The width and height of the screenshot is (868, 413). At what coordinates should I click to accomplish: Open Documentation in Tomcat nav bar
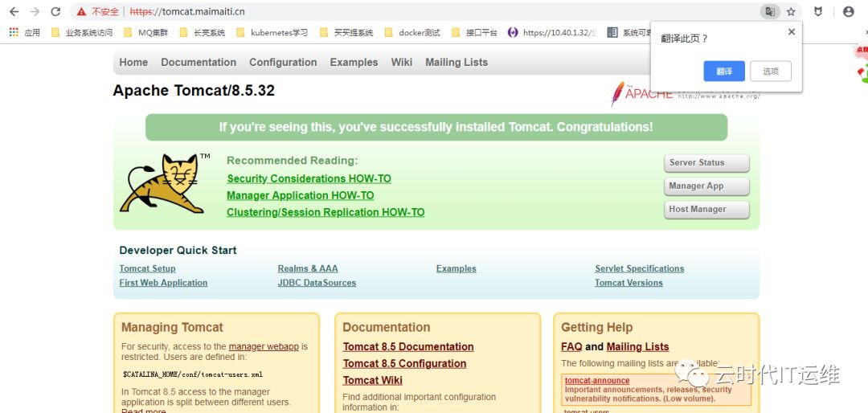[x=199, y=63]
